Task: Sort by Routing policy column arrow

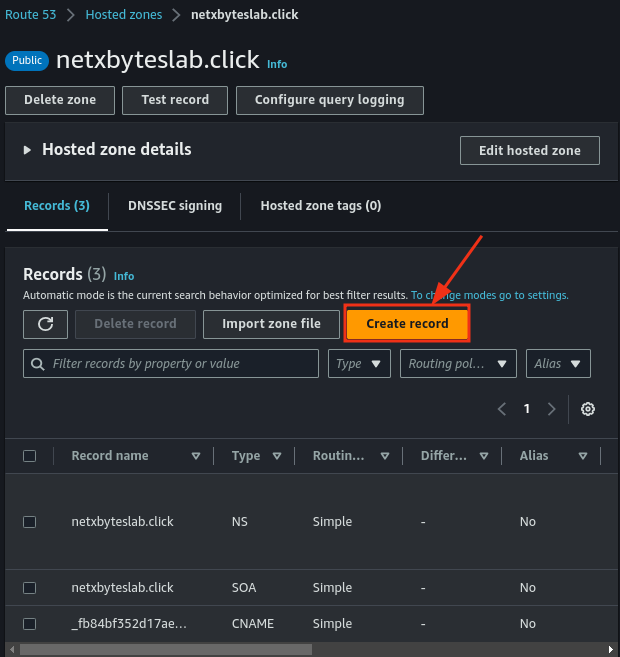Action: click(x=384, y=456)
